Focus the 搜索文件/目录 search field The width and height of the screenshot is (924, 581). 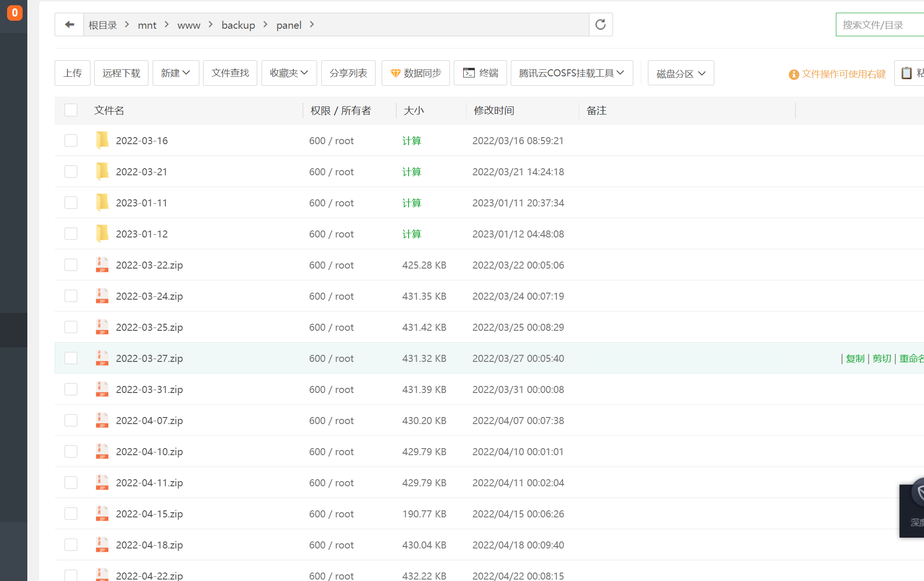tap(880, 25)
